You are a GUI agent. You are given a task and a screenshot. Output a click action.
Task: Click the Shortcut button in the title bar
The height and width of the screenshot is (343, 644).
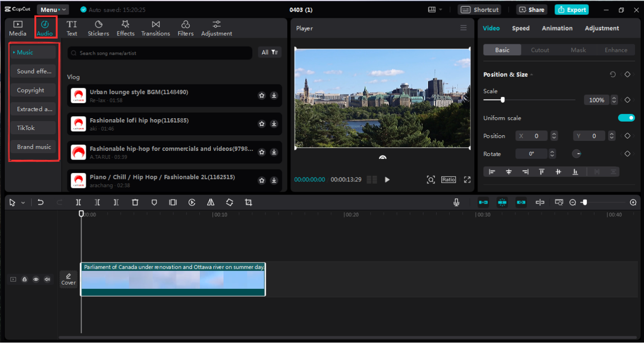479,9
